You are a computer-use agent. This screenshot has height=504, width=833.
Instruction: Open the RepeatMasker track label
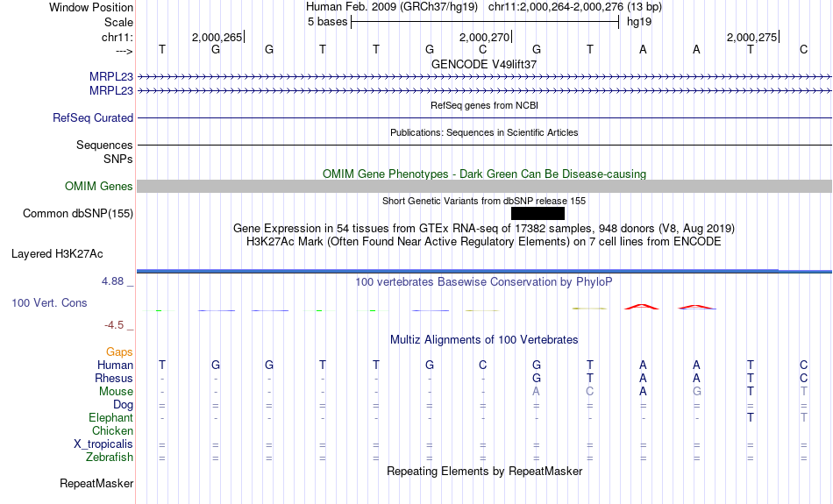[96, 483]
